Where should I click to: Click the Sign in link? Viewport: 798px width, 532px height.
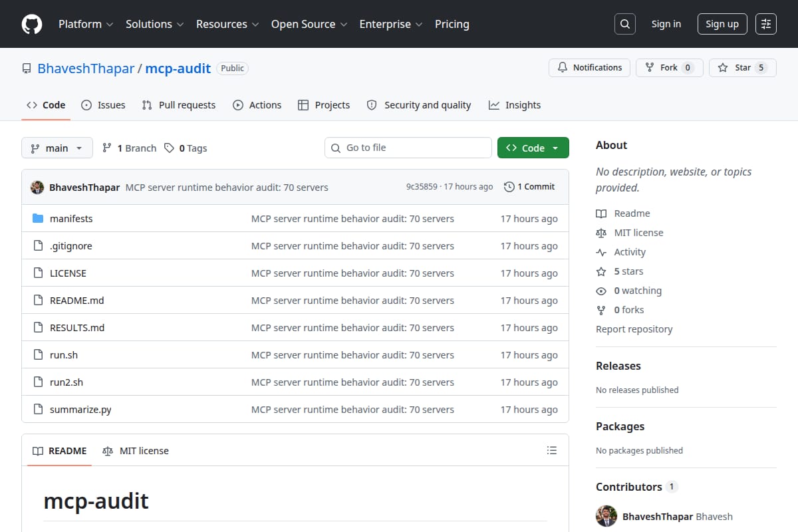click(666, 24)
